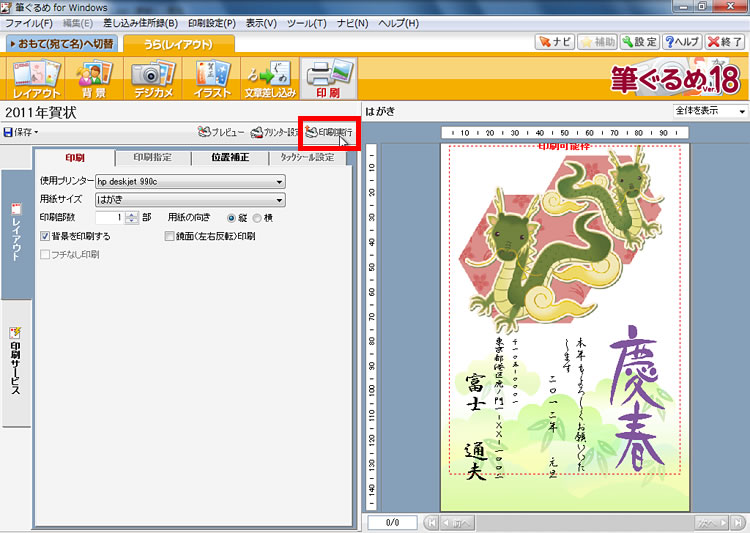Click the dragon postcard preview
The image size is (750, 533).
(565, 327)
